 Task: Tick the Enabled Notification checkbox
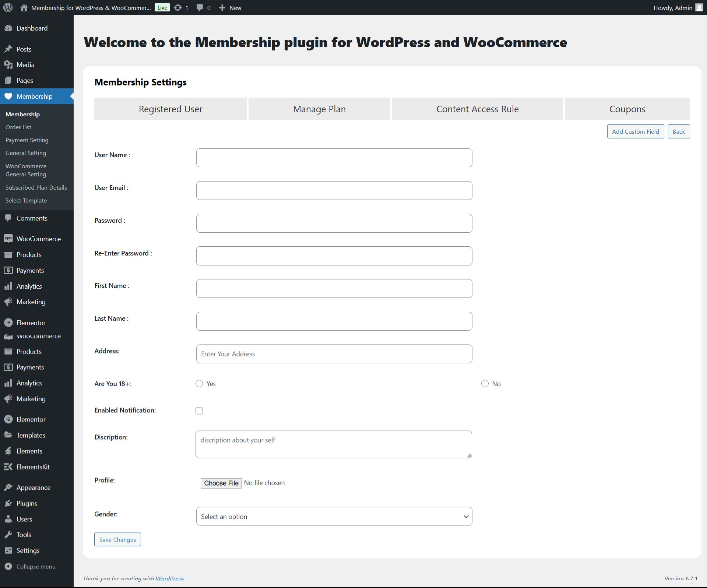[x=199, y=411]
